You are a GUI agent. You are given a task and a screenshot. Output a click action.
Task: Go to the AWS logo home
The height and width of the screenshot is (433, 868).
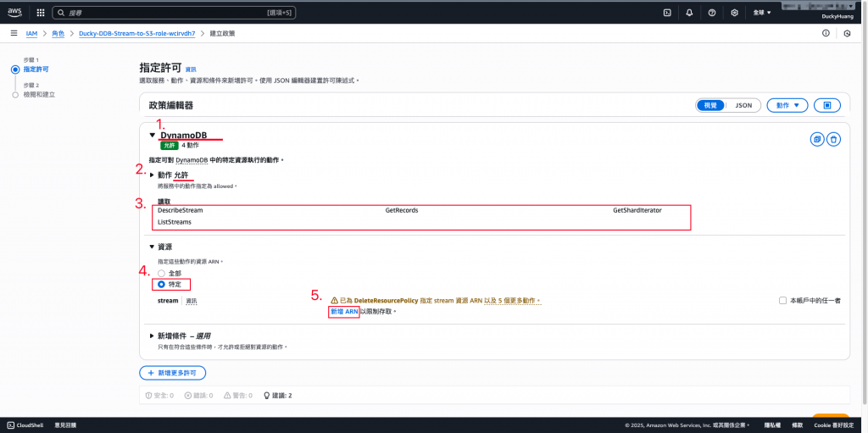pyautogui.click(x=14, y=12)
